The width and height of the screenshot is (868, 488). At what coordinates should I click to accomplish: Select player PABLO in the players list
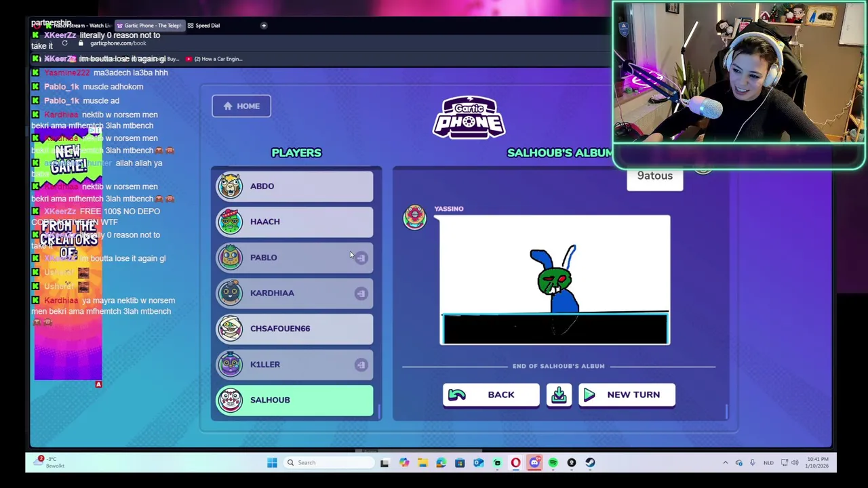[x=294, y=258]
